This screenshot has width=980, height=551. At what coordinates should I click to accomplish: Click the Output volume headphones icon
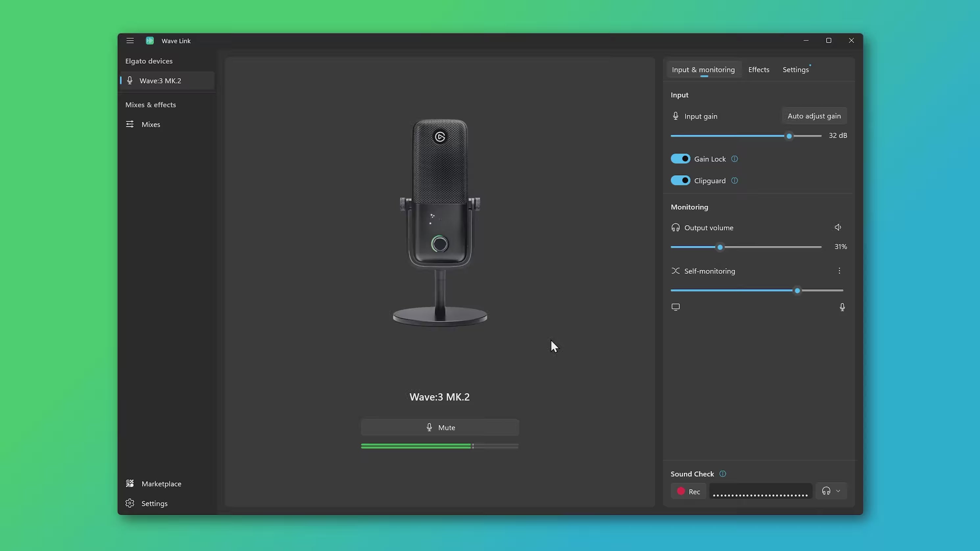(x=676, y=228)
